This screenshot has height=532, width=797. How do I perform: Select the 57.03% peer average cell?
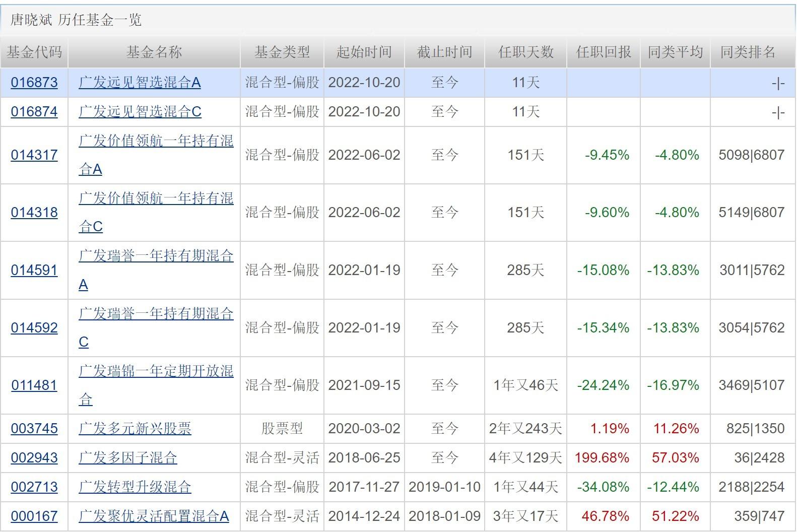(676, 458)
